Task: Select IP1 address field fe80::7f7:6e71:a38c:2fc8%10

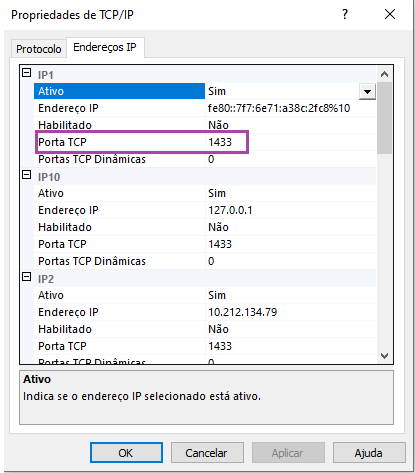Action: click(x=290, y=108)
